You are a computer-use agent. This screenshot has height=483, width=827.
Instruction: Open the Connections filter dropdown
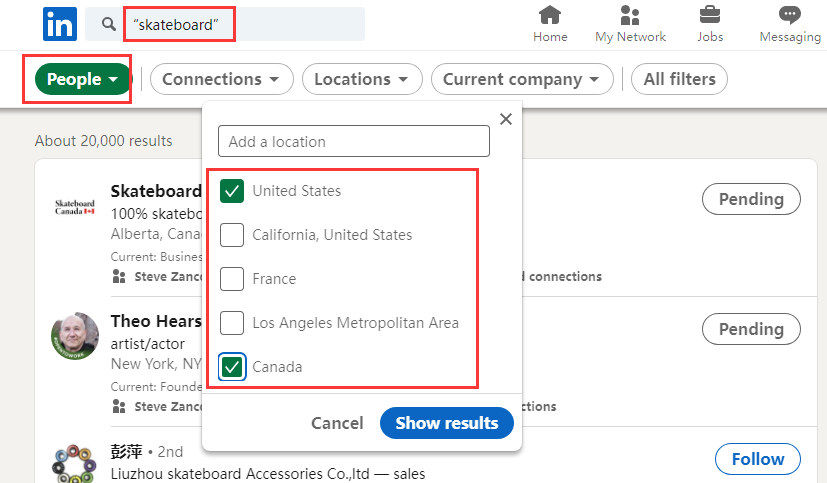[222, 79]
